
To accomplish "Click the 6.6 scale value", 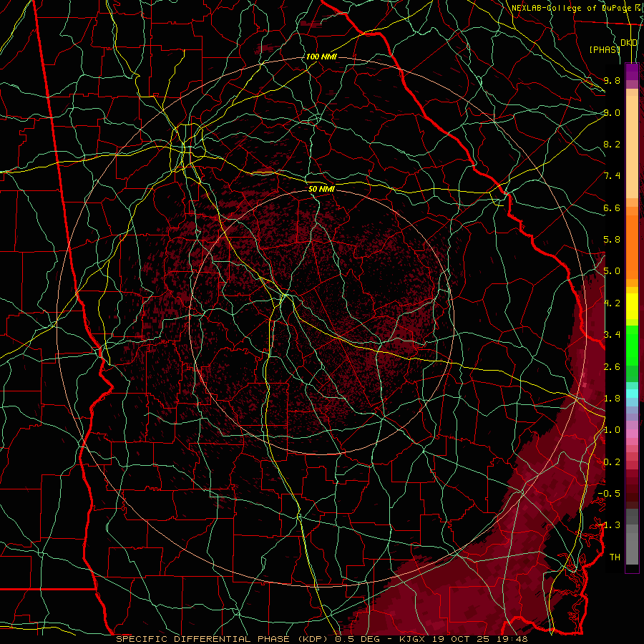I will coord(612,208).
